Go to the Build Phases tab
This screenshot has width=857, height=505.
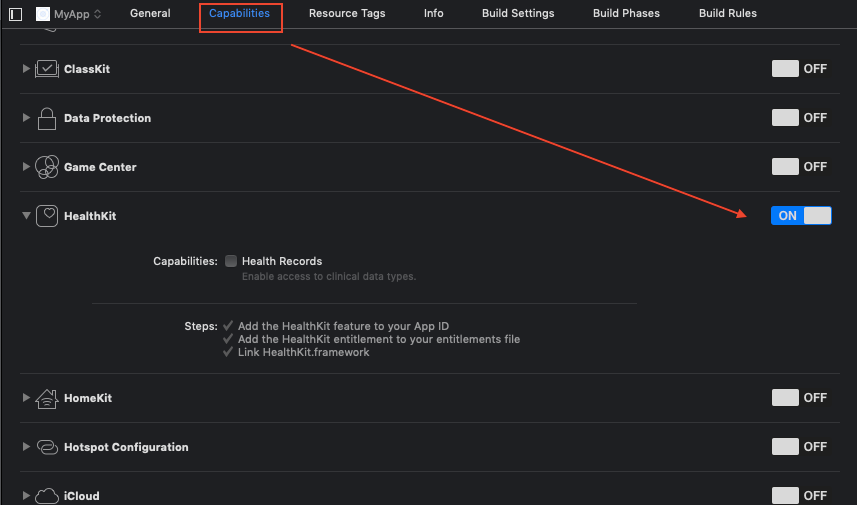click(626, 13)
